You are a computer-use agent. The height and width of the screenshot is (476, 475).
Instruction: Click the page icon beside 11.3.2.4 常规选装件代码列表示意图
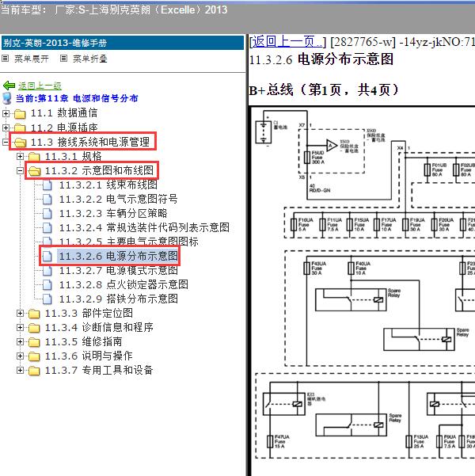[47, 227]
